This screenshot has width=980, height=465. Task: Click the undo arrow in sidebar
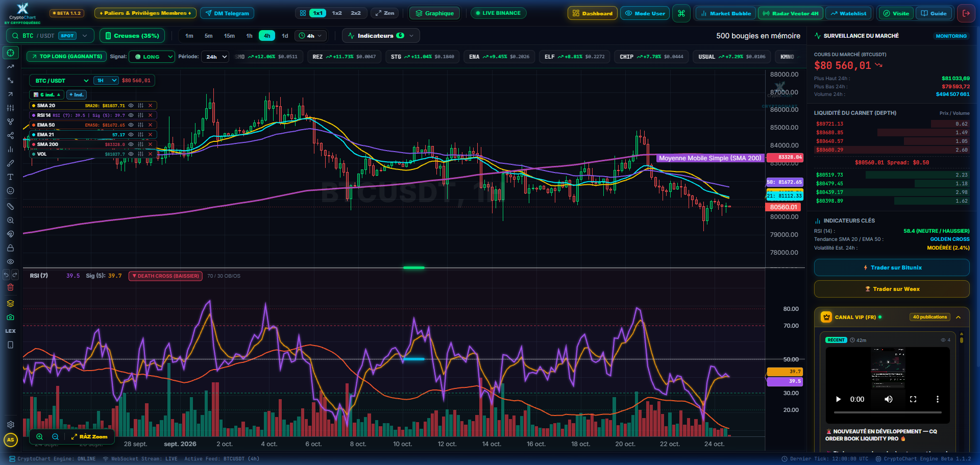coord(6,275)
